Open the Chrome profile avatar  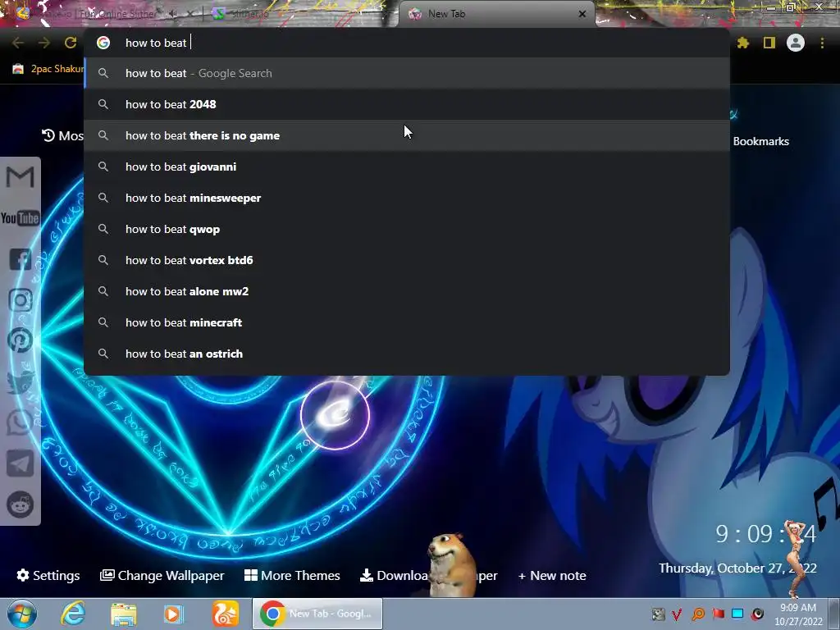796,43
